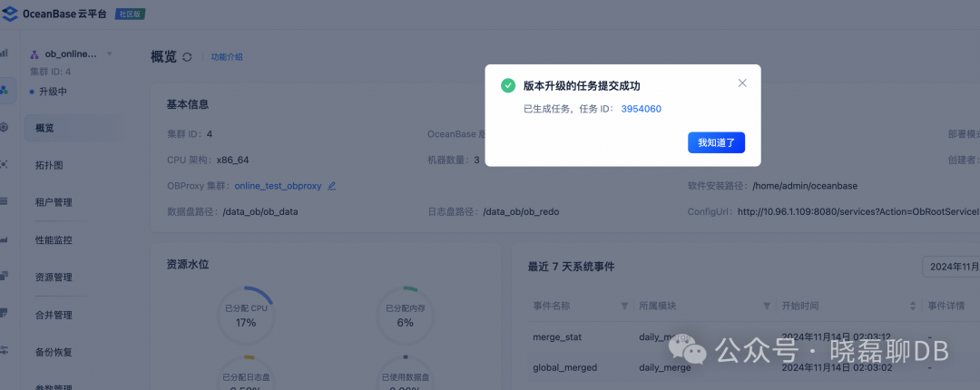Expand the ob_online cluster dropdown
Viewport: 980px width, 390px height.
[x=110, y=54]
